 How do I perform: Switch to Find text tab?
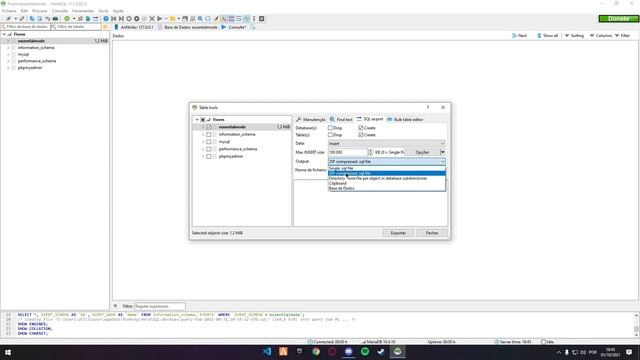(x=341, y=120)
